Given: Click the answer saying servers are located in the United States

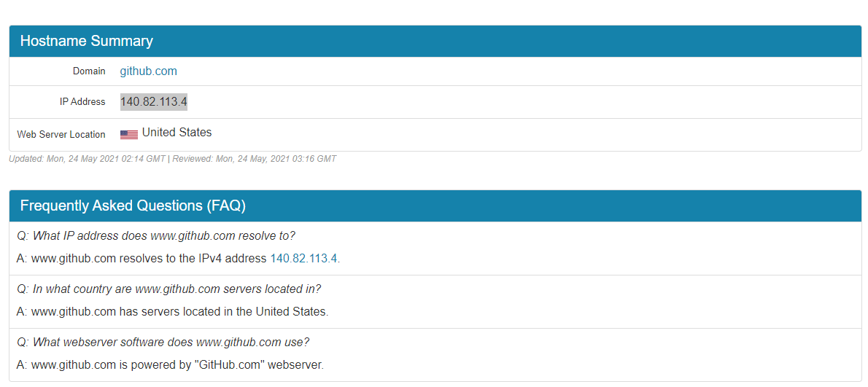Looking at the screenshot, I should click(x=172, y=311).
